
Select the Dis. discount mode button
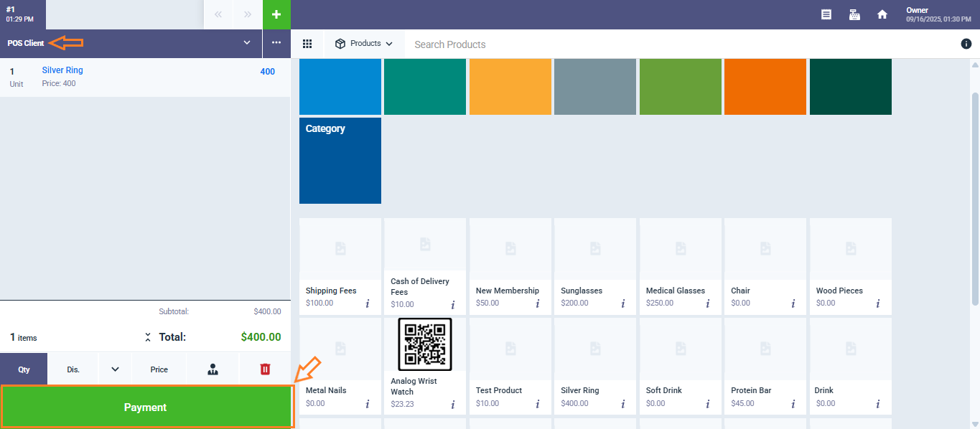coord(73,369)
